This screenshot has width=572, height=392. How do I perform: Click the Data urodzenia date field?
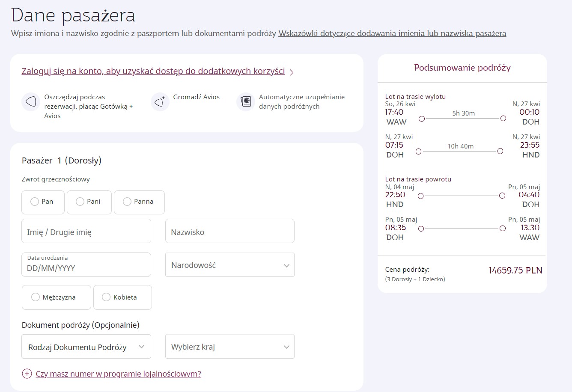tap(86, 264)
